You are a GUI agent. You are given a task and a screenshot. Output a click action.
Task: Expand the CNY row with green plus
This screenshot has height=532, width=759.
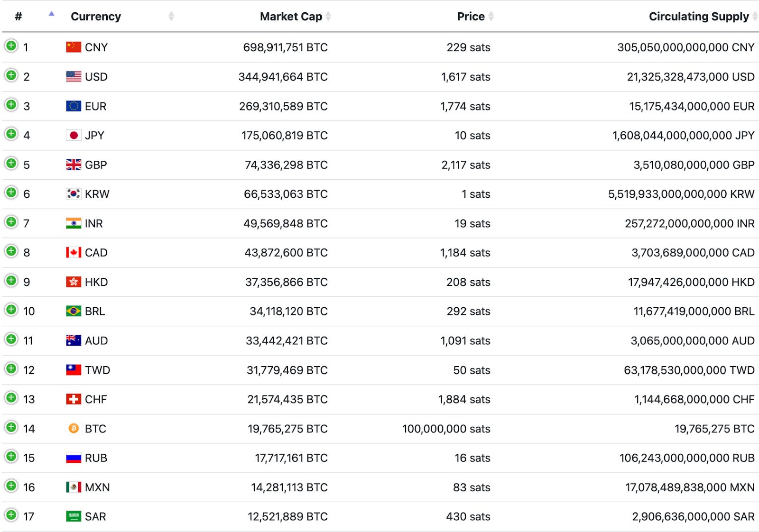tap(11, 46)
